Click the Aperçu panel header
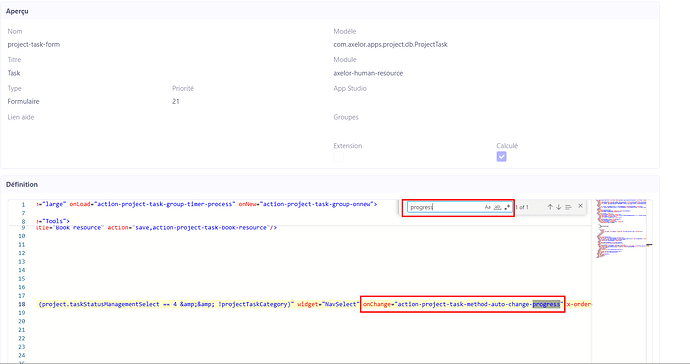 [330, 11]
